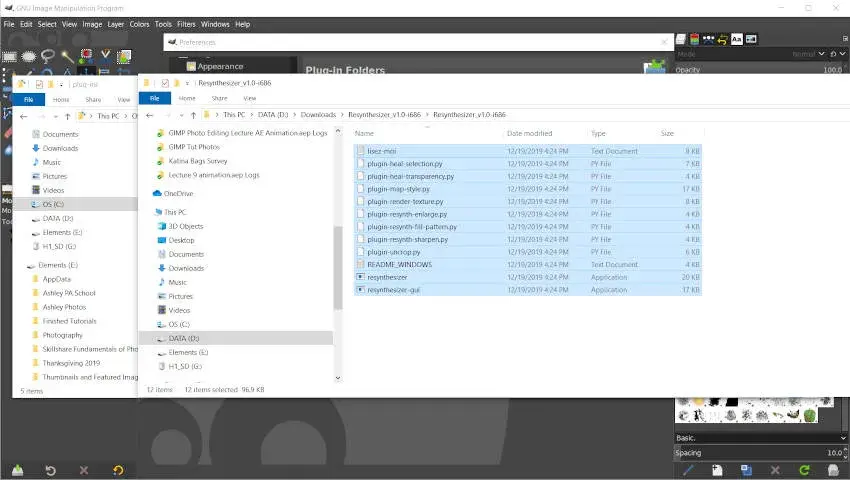The width and height of the screenshot is (850, 480).
Task: Click Open brush as image icon
Action: (833, 470)
